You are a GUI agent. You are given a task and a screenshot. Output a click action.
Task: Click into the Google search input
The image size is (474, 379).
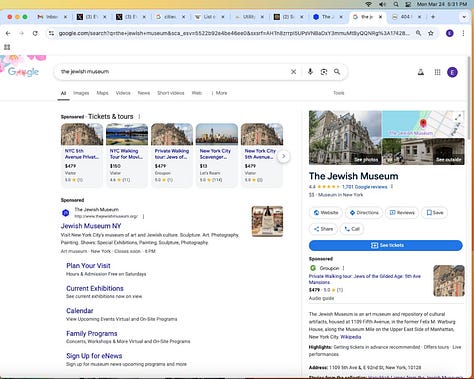coord(173,72)
